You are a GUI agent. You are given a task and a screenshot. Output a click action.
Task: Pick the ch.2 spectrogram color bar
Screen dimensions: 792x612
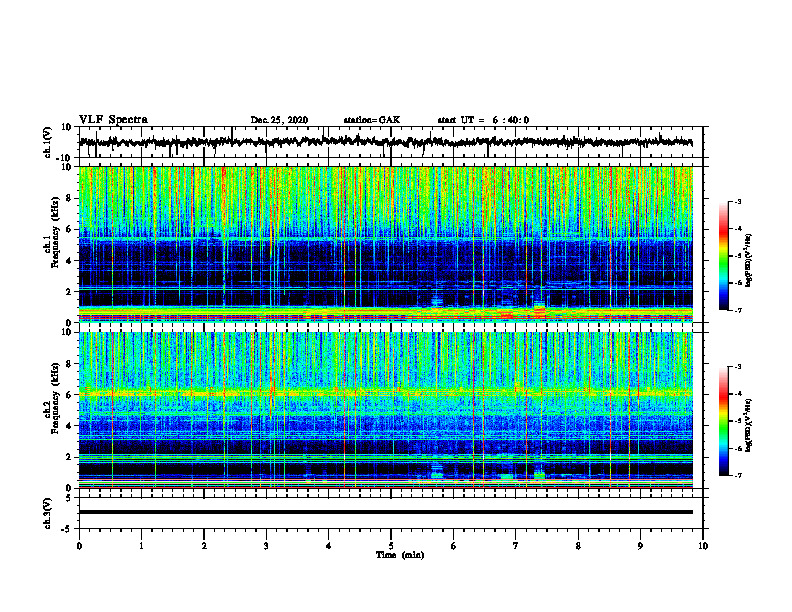[x=724, y=421]
